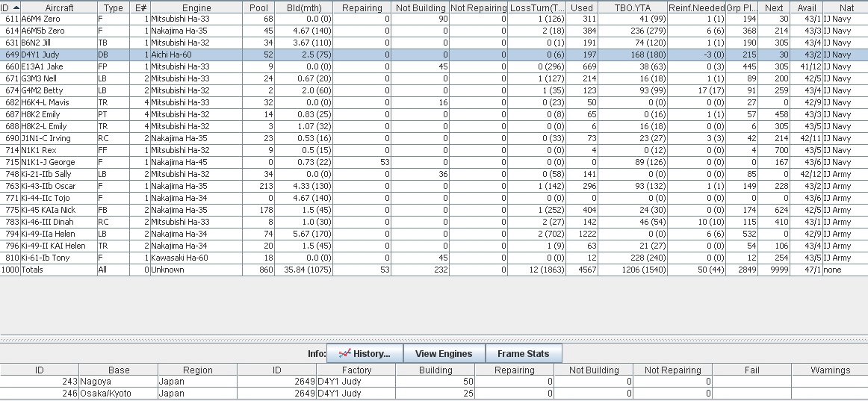
Task: Click the Kawasaki Ha-60 engine cell
Action: 196,258
